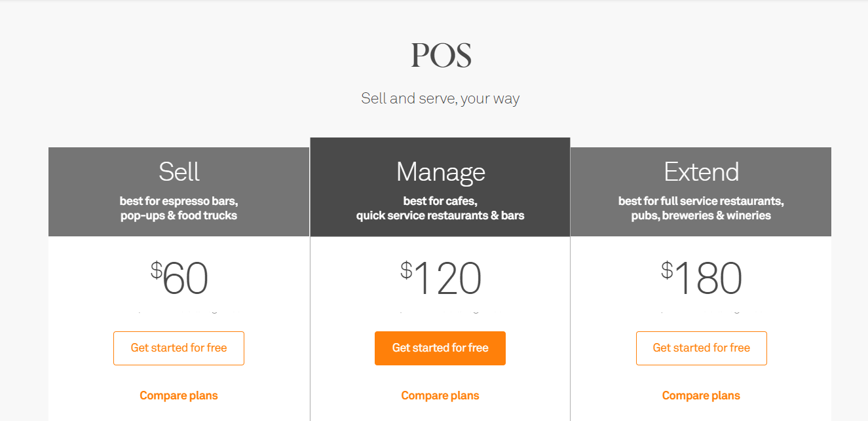This screenshot has height=421, width=868.
Task: Click the espresso bars description text
Action: click(x=178, y=208)
